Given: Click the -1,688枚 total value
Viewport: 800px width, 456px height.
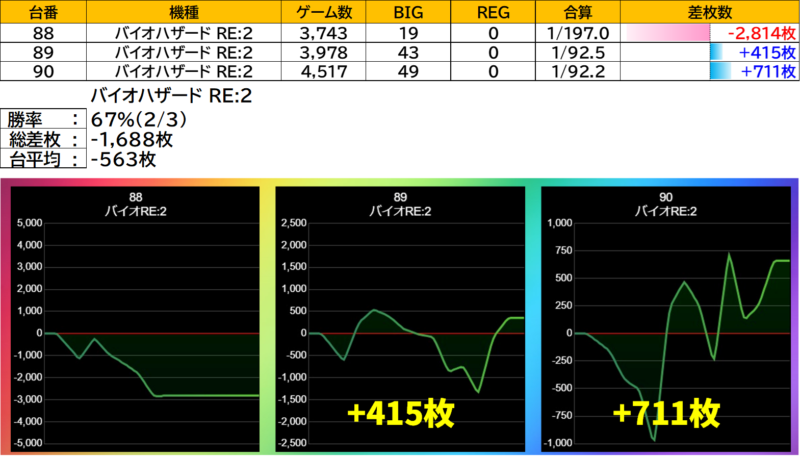Looking at the screenshot, I should coord(132,139).
